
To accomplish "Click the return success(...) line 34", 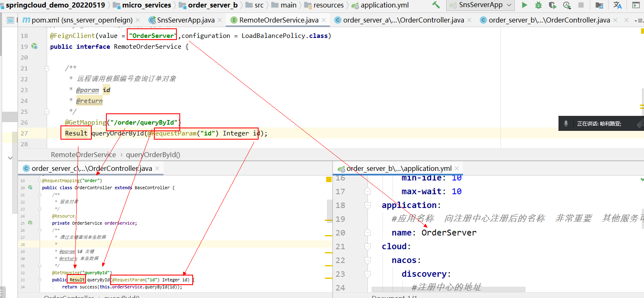I will (122, 287).
